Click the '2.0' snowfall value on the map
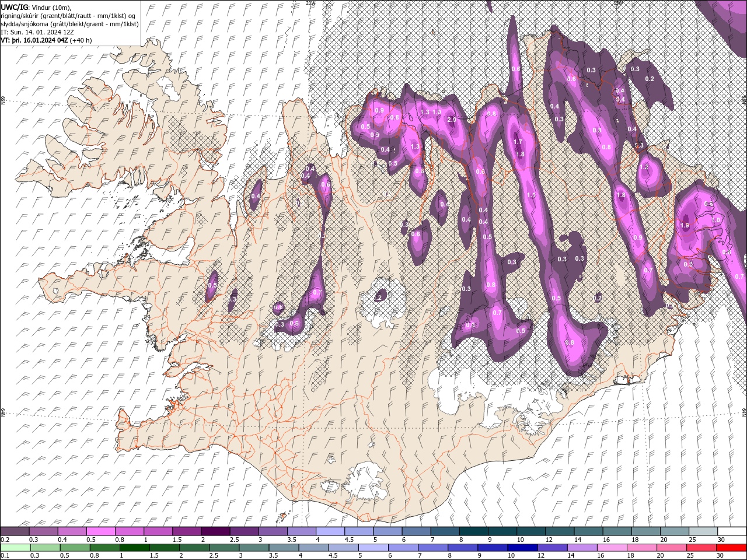Image resolution: width=747 pixels, height=560 pixels. (x=451, y=120)
